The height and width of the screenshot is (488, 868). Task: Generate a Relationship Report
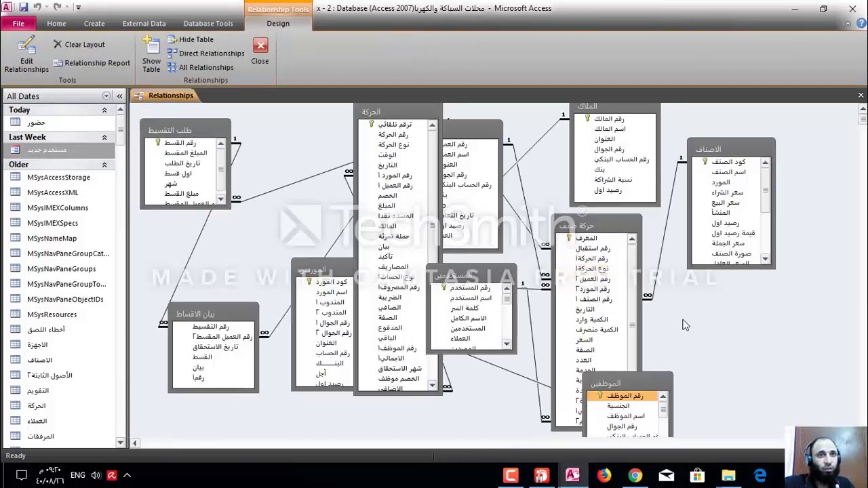pyautogui.click(x=92, y=63)
